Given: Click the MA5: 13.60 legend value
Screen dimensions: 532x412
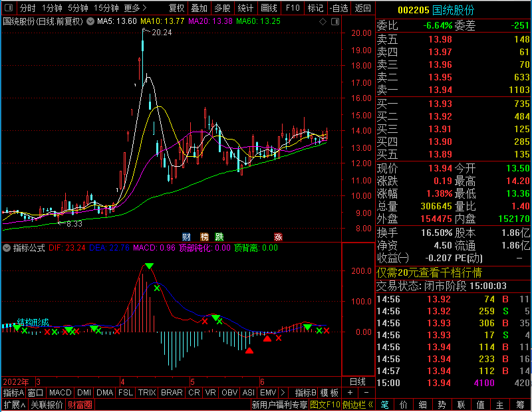Looking at the screenshot, I should 117,21.
